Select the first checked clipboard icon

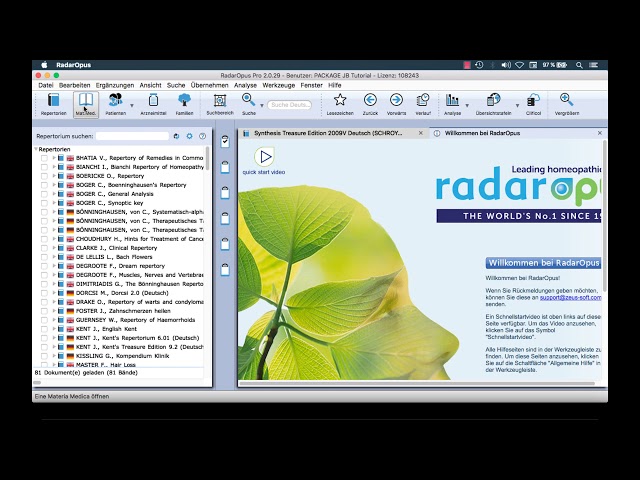[225, 141]
